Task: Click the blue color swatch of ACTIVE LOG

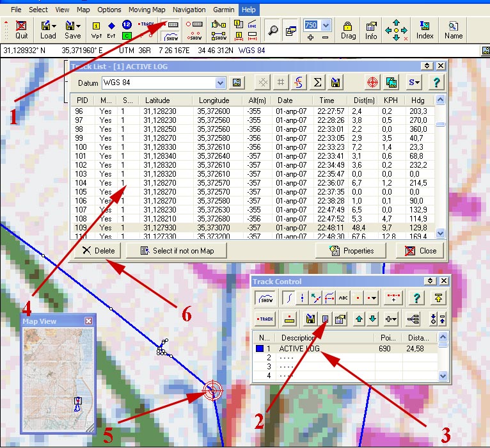Action: (x=259, y=348)
